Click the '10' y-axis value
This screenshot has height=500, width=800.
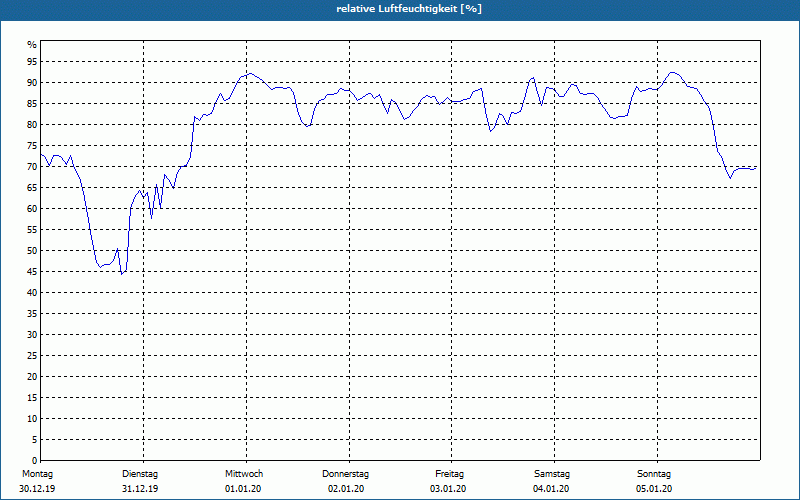(32, 419)
